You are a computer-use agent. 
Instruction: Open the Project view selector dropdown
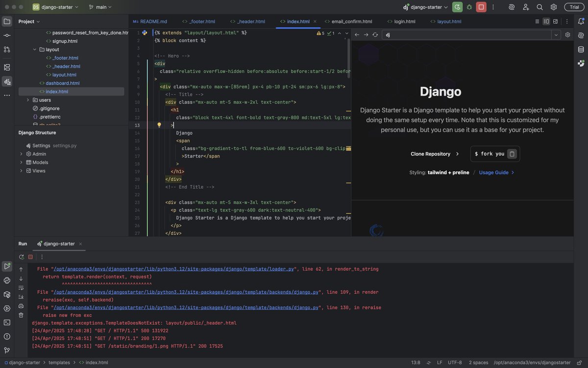tap(29, 22)
